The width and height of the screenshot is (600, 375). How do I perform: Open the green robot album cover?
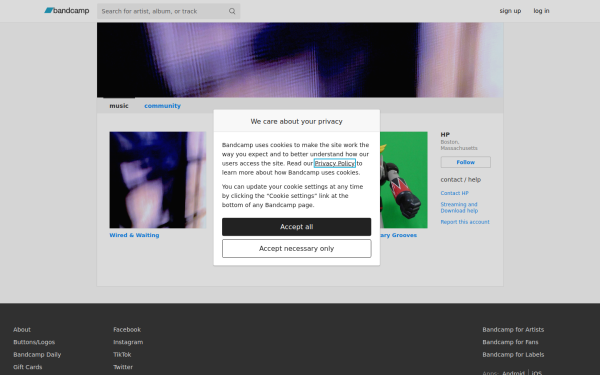pos(404,180)
